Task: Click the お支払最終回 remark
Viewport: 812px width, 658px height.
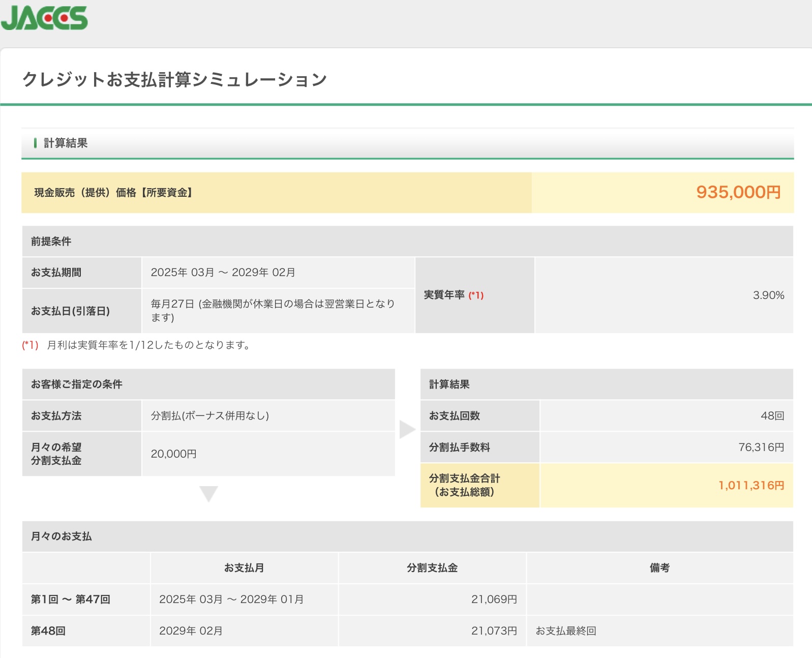Action: (x=566, y=631)
